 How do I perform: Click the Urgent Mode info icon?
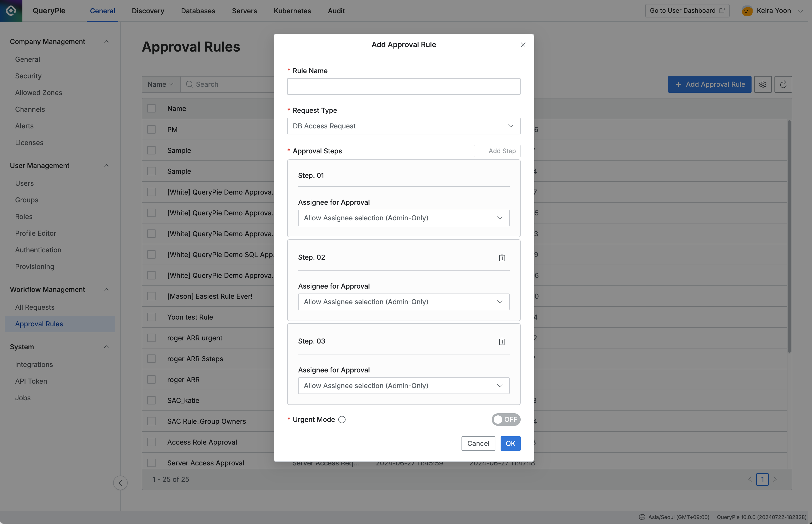(x=342, y=420)
